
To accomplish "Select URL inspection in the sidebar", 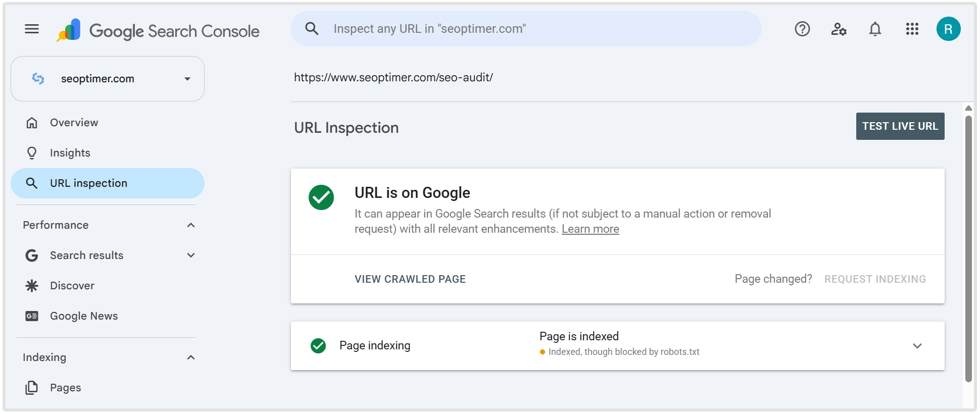I will (108, 183).
